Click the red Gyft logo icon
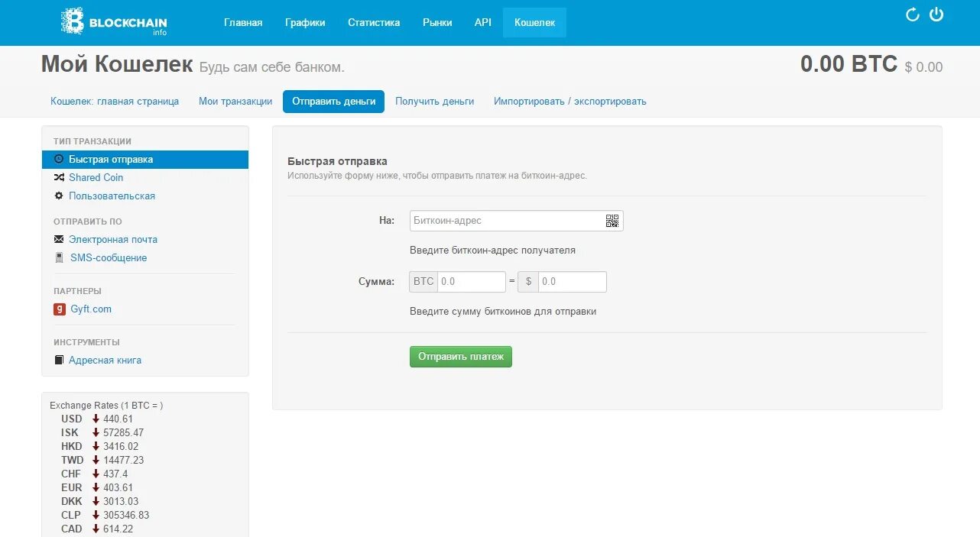 coord(60,309)
